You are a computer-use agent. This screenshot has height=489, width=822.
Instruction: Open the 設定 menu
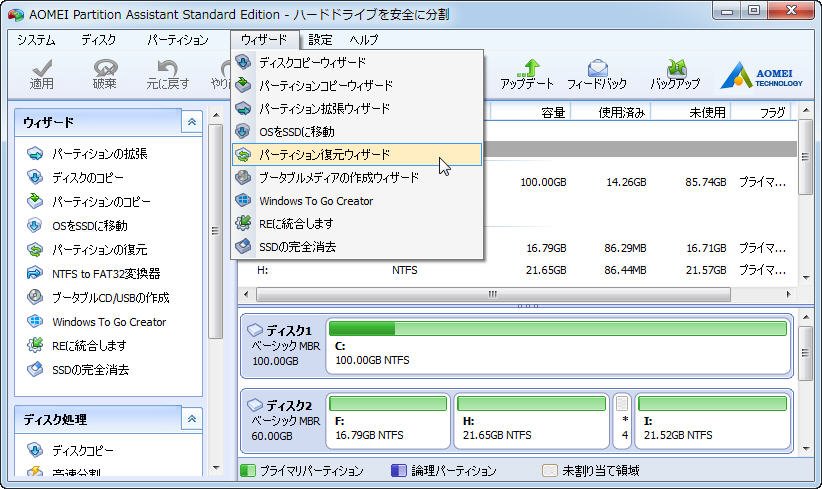[320, 40]
